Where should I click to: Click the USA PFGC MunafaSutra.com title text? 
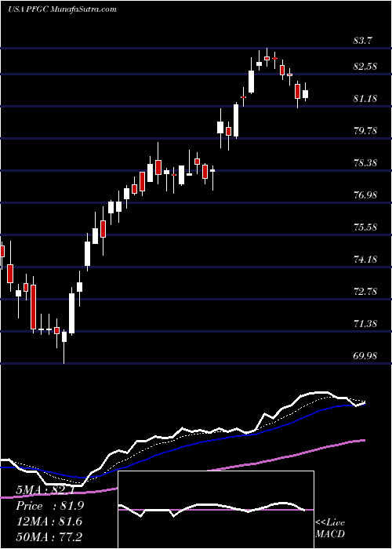tap(62, 9)
